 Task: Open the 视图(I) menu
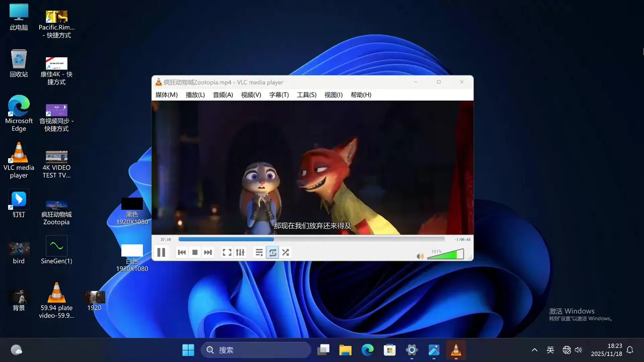coord(334,95)
